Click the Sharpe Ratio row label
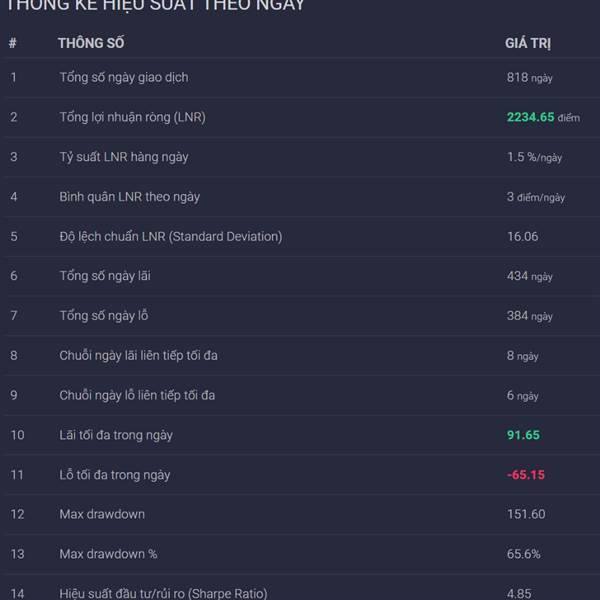The width and height of the screenshot is (600, 600). click(163, 593)
